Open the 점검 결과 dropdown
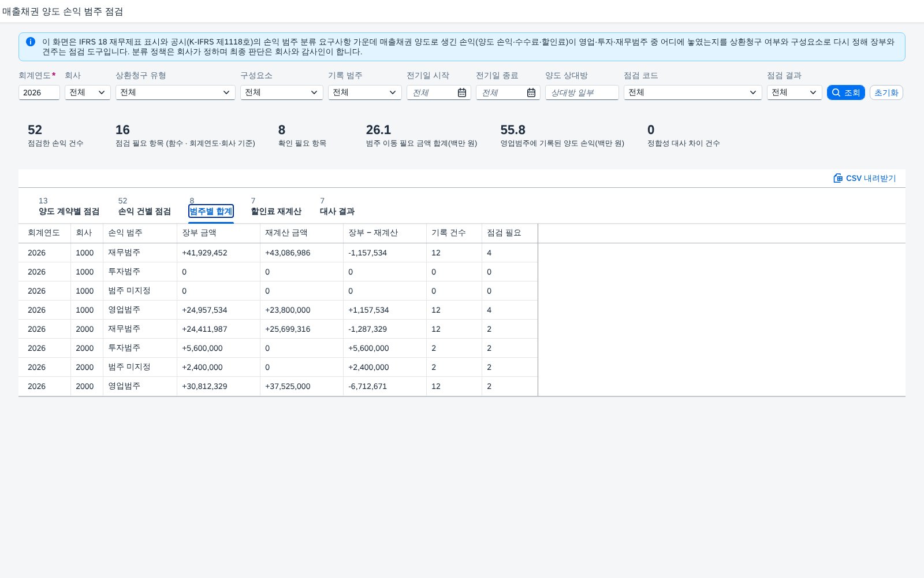The image size is (924, 578). (795, 92)
